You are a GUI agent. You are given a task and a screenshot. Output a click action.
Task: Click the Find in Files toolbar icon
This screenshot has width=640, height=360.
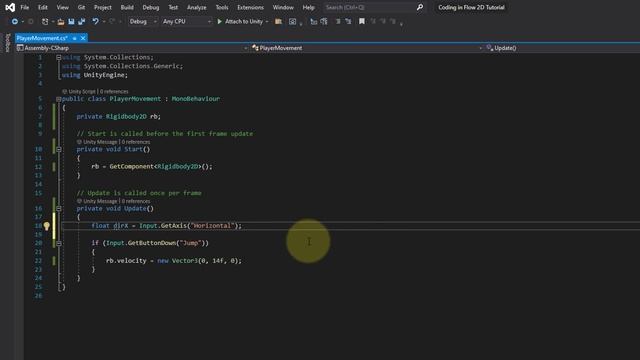click(x=278, y=21)
